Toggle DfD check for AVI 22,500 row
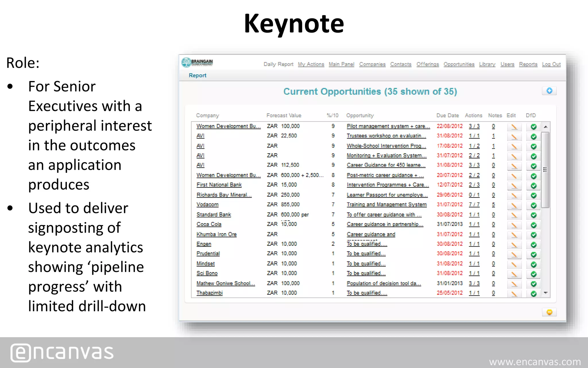Viewport: 588px width, 368px height. (x=533, y=137)
